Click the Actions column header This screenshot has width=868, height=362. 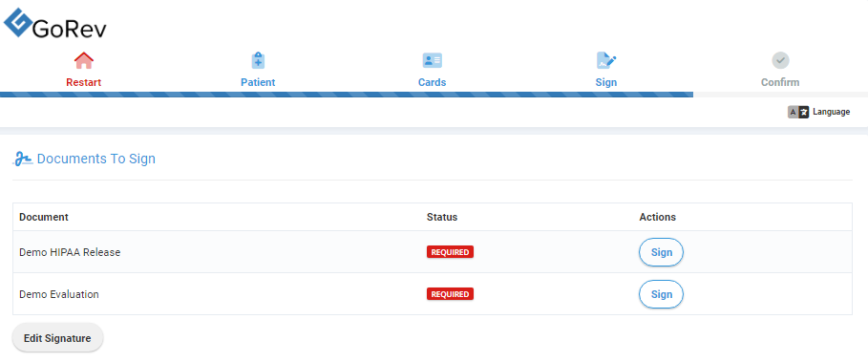[658, 217]
